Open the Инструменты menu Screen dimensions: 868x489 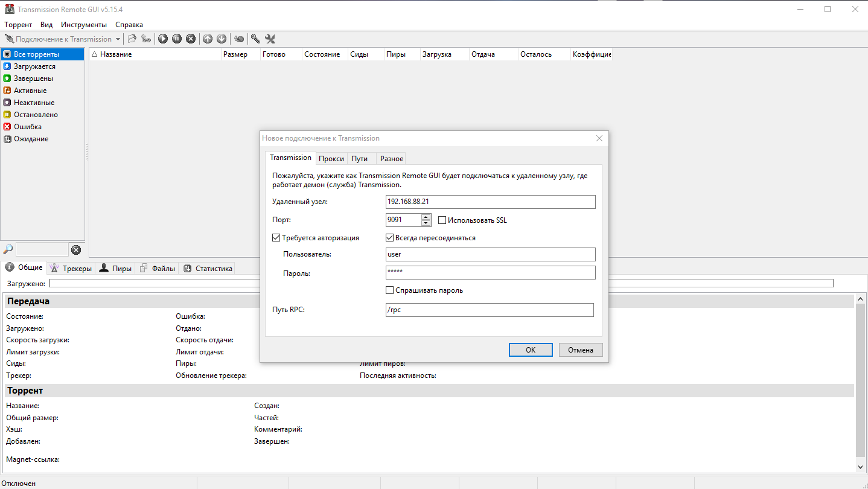[84, 25]
